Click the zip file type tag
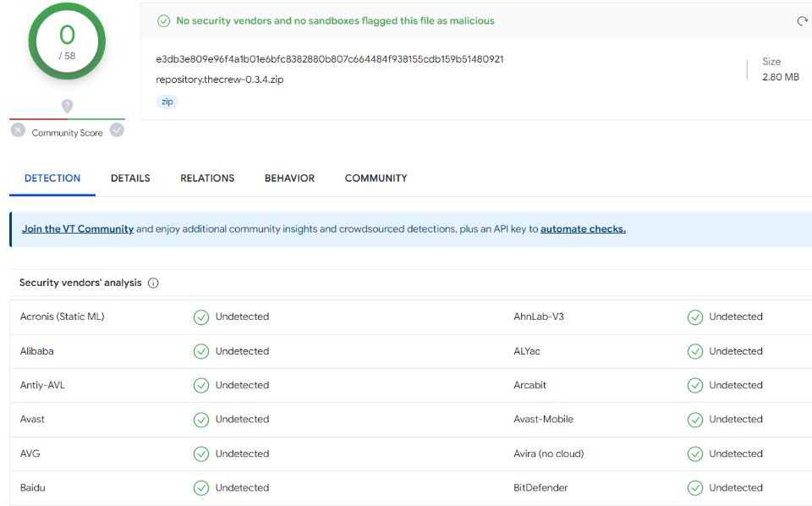The width and height of the screenshot is (812, 506). coord(167,102)
